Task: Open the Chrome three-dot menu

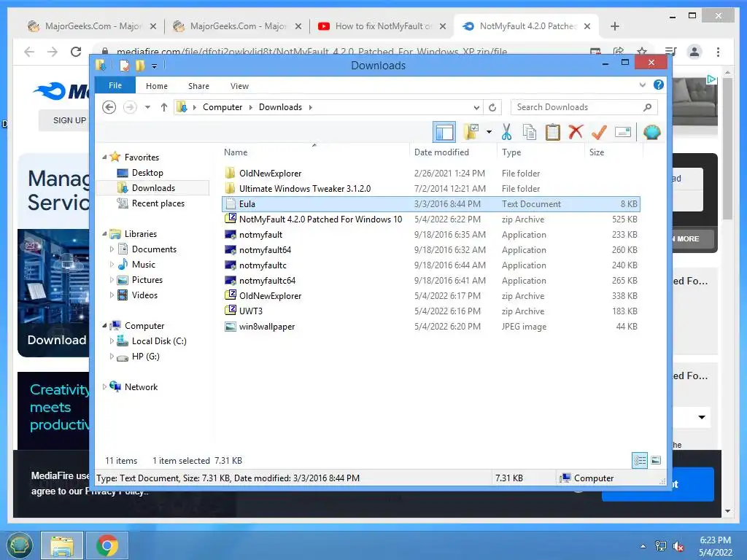Action: [718, 52]
